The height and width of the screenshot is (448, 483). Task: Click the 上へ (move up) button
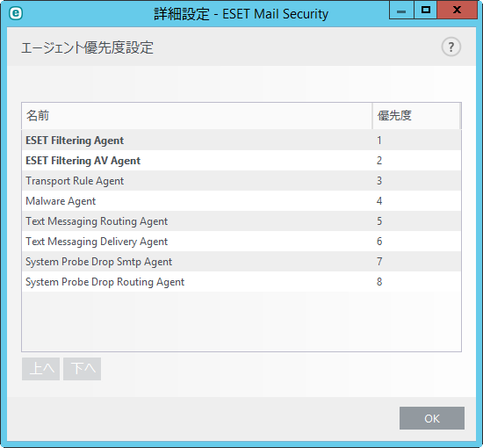40,369
